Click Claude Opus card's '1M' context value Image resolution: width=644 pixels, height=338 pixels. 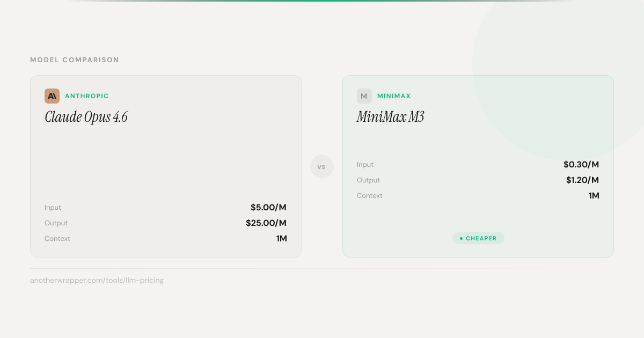(282, 239)
